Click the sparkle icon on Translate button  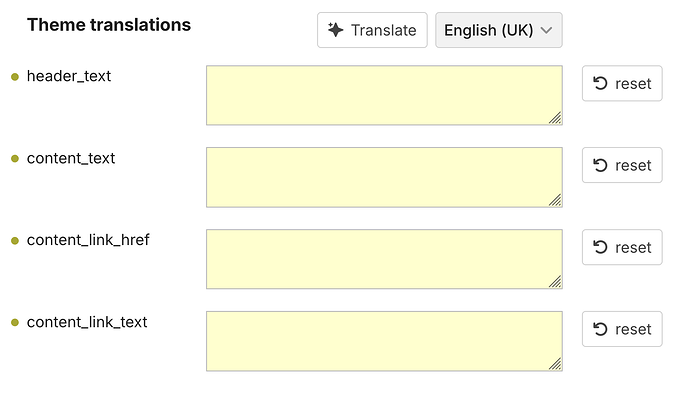click(x=335, y=30)
